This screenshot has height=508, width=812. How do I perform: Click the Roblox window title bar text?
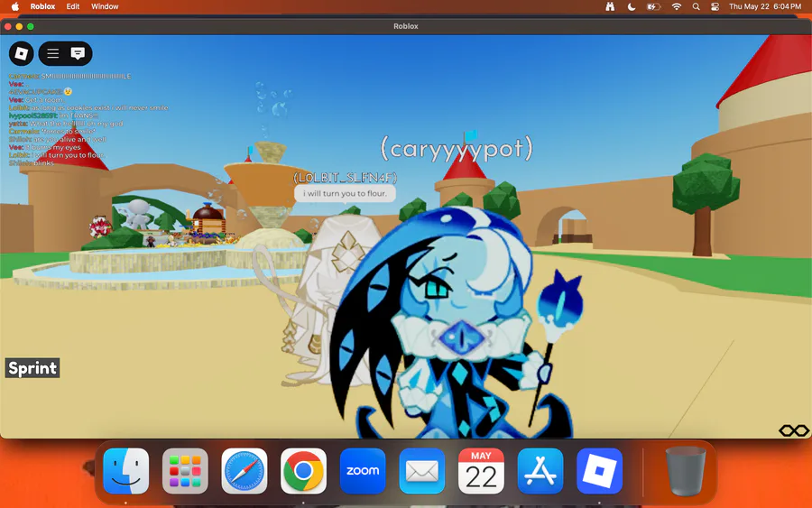(x=405, y=26)
